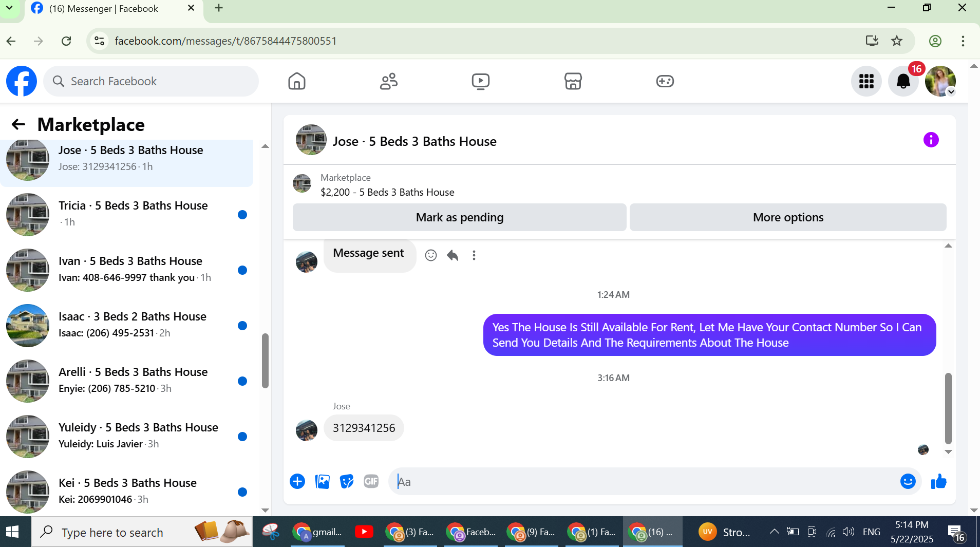
Task: Open the account profile picture menu
Action: point(940,81)
